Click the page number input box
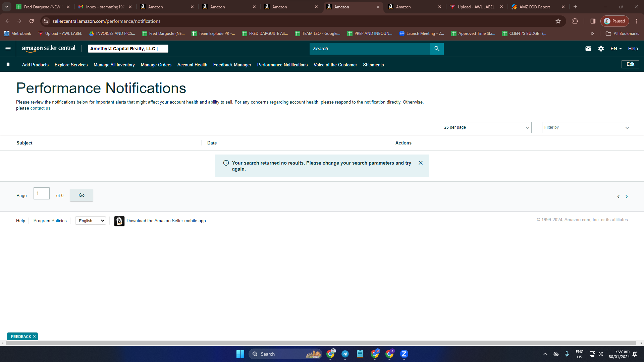644x362 pixels. point(42,193)
